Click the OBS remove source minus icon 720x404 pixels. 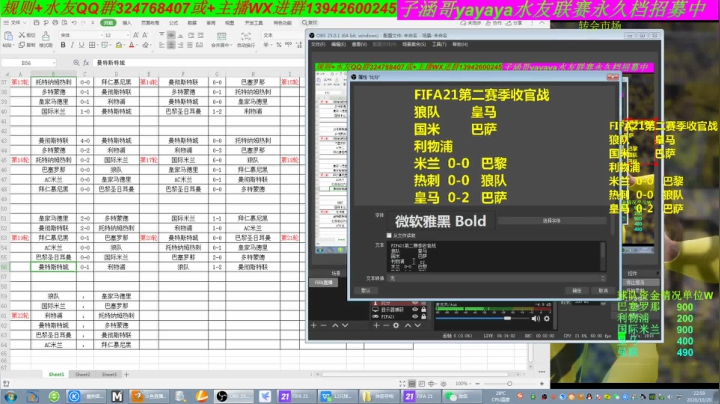pos(386,325)
